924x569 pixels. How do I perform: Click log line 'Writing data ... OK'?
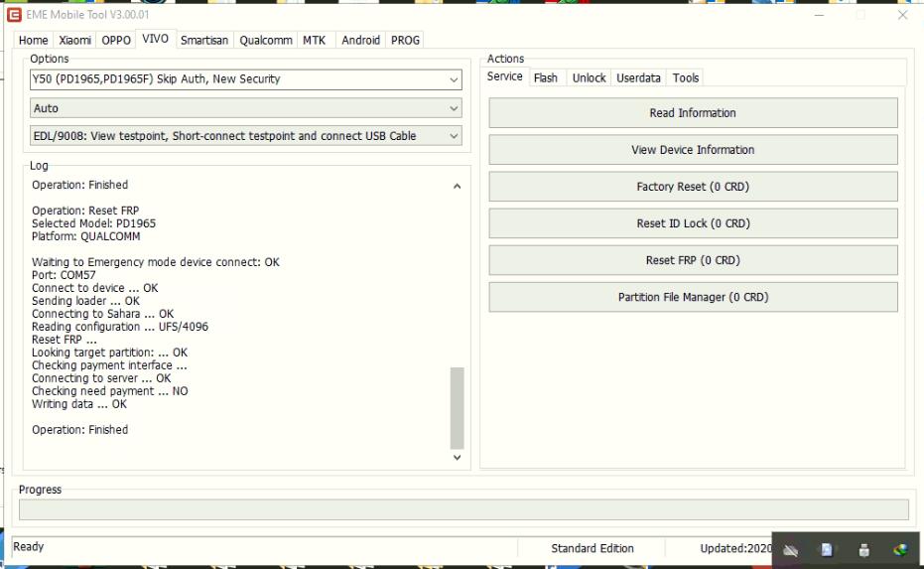coord(79,404)
